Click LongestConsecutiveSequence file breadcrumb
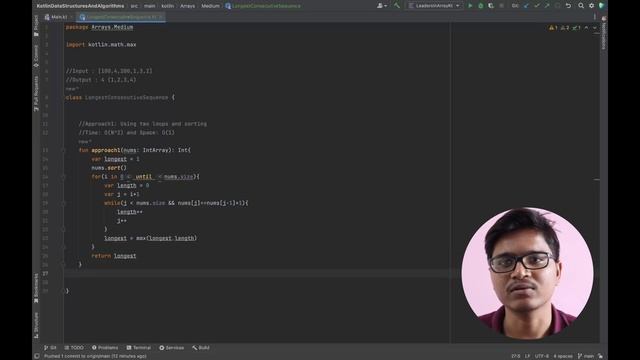The width and height of the screenshot is (640, 360). point(263,6)
